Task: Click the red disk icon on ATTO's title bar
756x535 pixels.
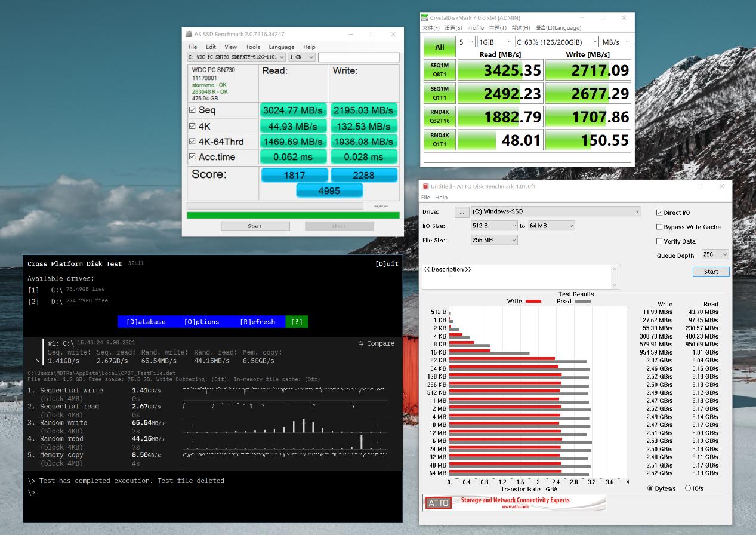Action: [x=426, y=186]
